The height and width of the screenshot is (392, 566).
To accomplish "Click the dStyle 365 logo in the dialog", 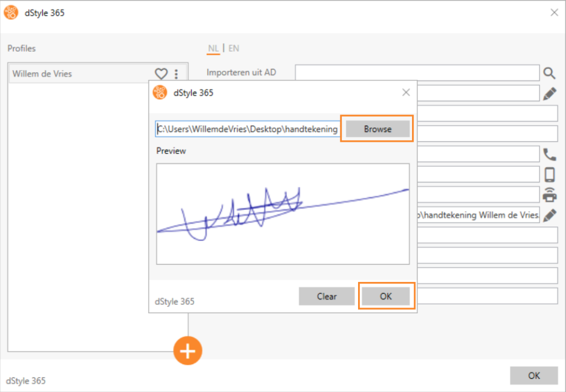I will coord(160,92).
